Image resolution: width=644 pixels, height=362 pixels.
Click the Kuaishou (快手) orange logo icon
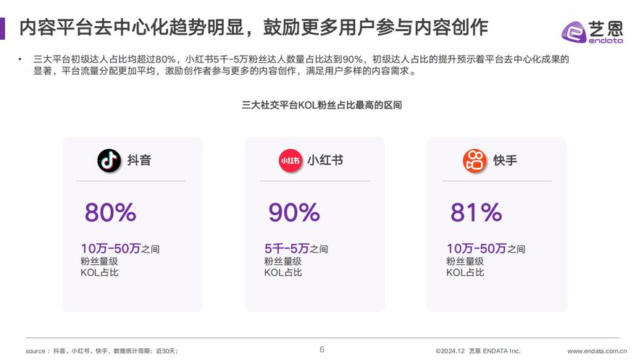(474, 161)
